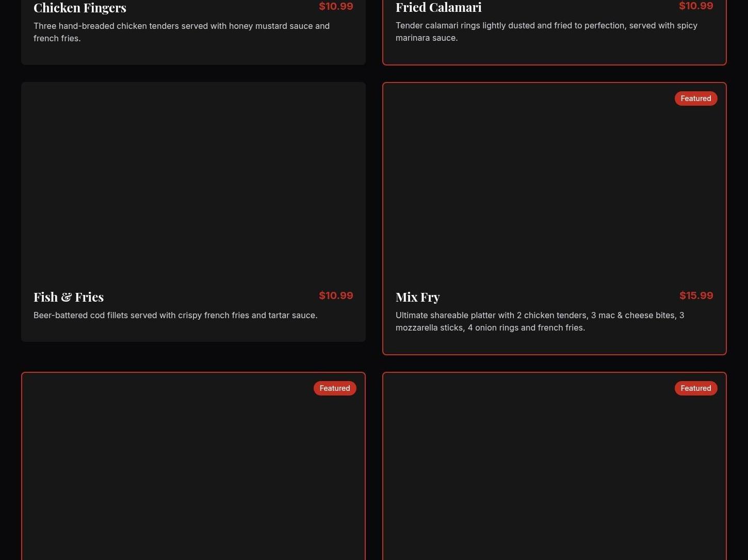This screenshot has height=560, width=748.
Task: Select the $10.99 price for Fried Calamari
Action: (696, 6)
